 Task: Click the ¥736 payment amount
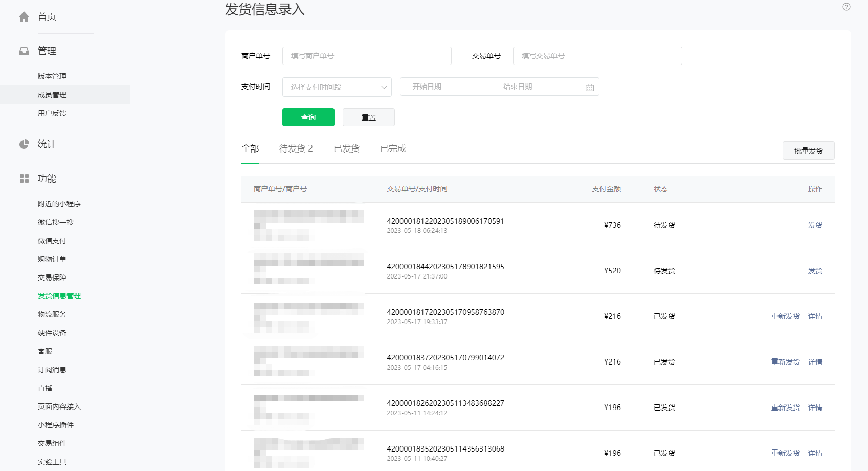[612, 225]
